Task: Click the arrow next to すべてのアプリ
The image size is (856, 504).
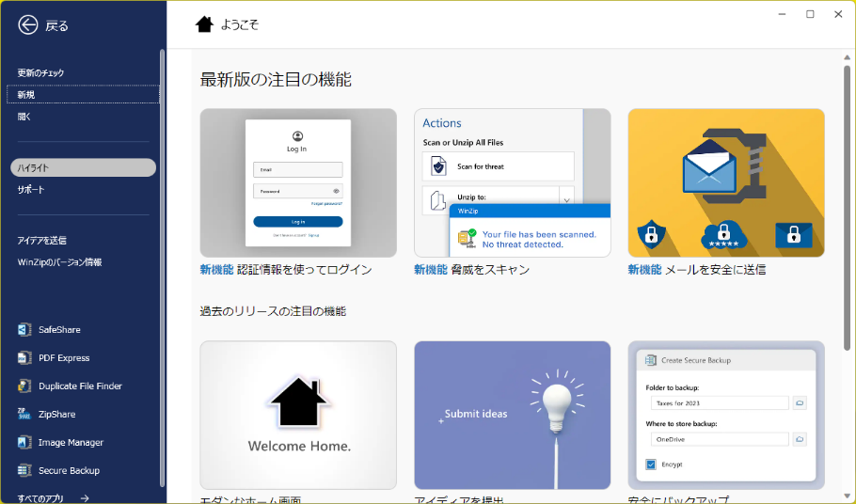Action: [x=84, y=498]
